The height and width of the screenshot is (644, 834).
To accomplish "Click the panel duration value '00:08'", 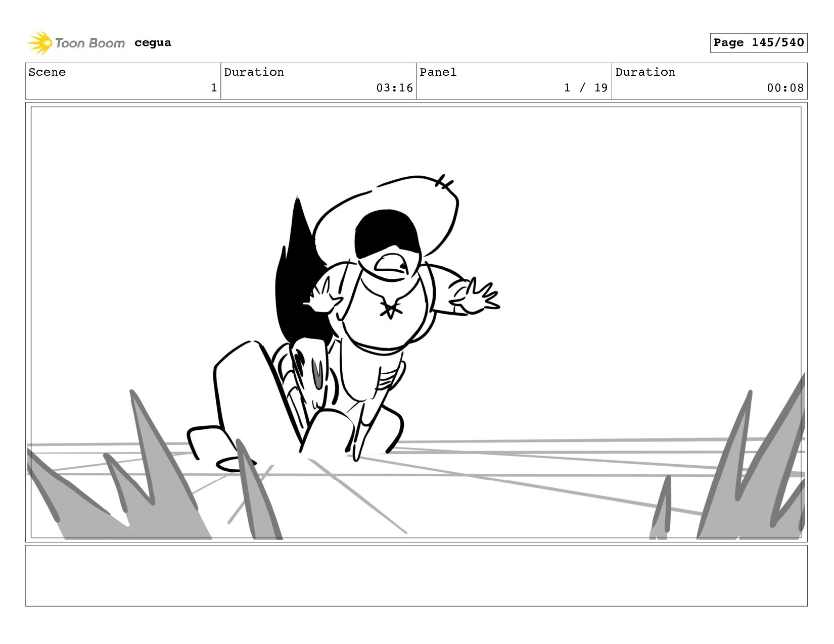I will pos(785,88).
